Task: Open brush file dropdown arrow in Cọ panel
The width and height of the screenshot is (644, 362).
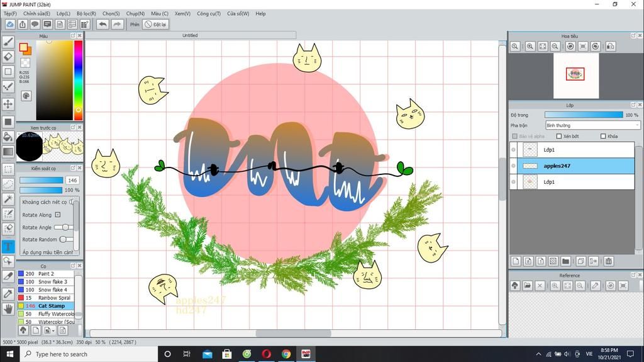Action: 53,331
